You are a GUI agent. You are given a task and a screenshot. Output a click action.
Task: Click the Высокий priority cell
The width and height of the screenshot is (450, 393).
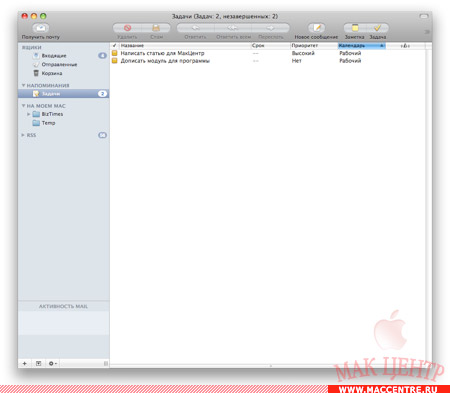click(303, 53)
